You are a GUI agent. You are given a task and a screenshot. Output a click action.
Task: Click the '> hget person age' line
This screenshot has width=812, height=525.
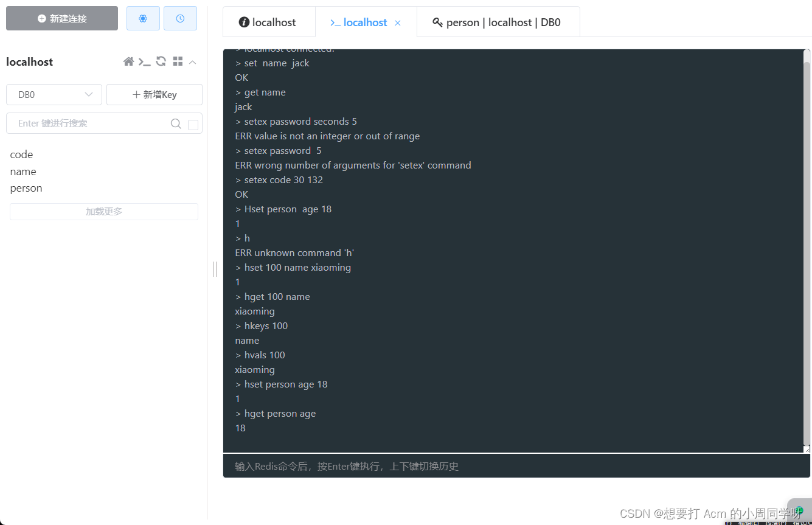[276, 414]
